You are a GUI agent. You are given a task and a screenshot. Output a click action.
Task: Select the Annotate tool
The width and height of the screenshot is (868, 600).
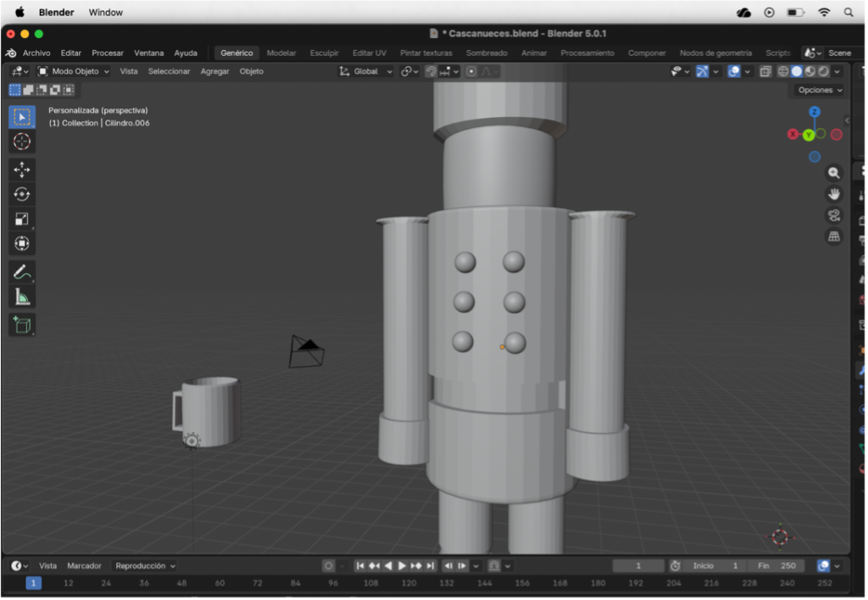pos(21,272)
